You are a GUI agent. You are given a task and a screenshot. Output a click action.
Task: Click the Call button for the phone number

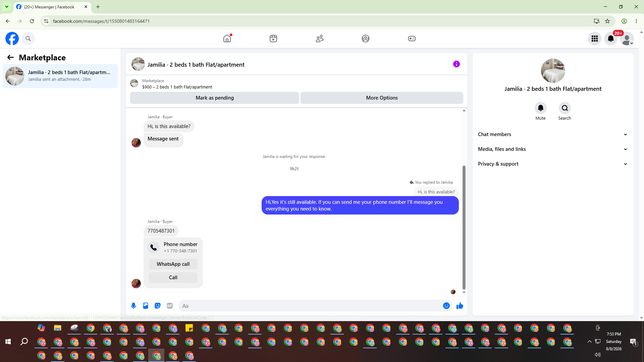173,278
